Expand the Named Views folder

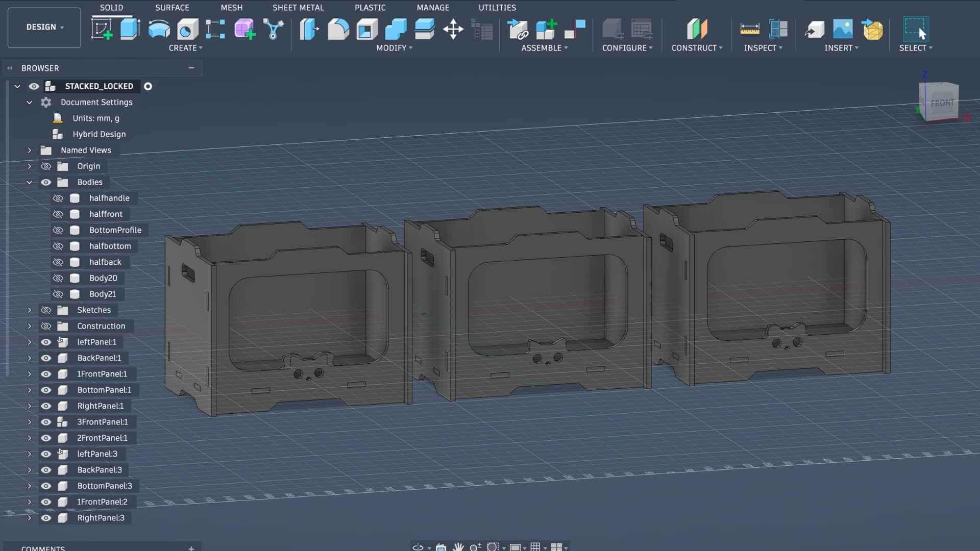tap(29, 150)
